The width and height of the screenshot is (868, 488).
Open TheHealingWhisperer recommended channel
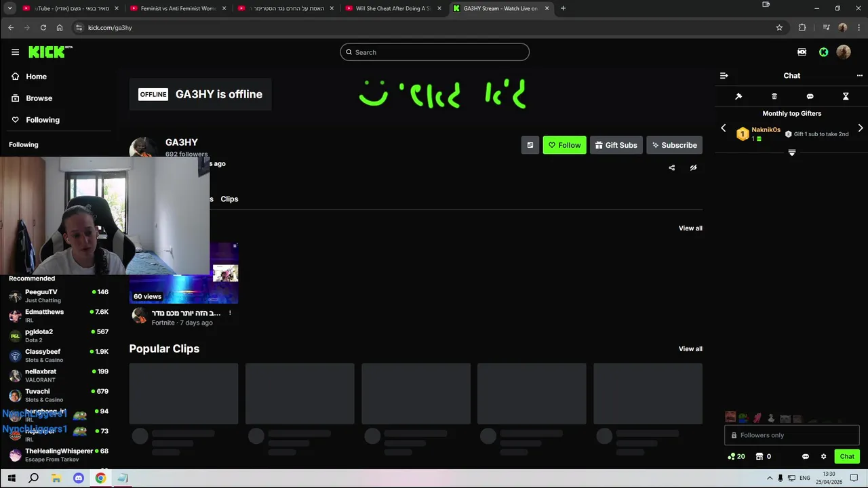pos(58,455)
